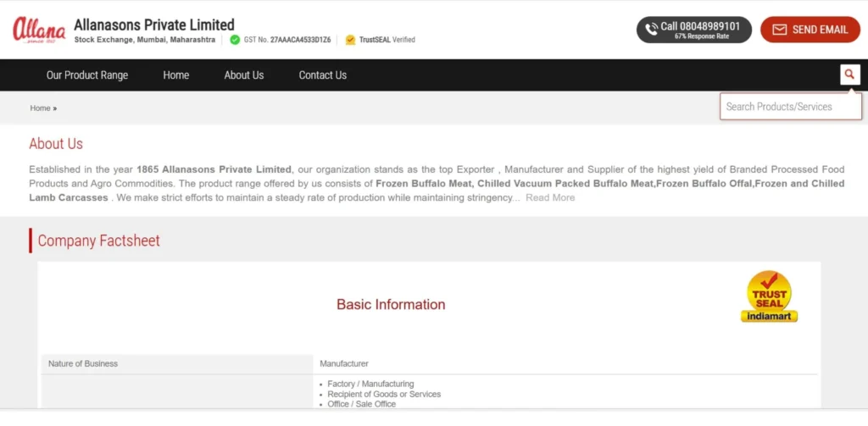Click the phone icon in the Call button
The height and width of the screenshot is (426, 868).
click(651, 30)
